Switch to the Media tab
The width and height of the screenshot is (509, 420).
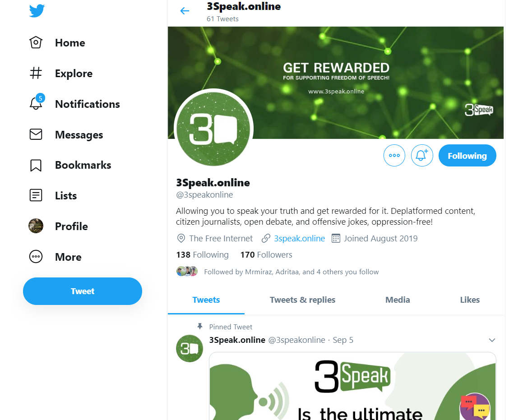(x=398, y=300)
